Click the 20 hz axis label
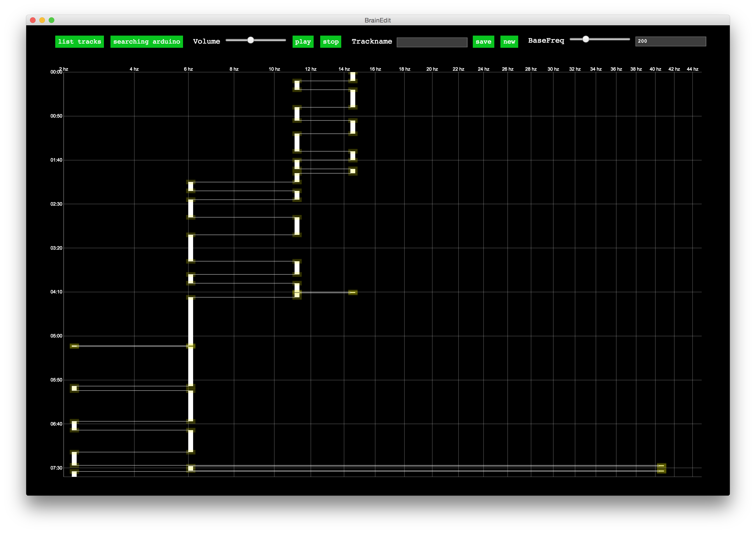 tap(432, 69)
